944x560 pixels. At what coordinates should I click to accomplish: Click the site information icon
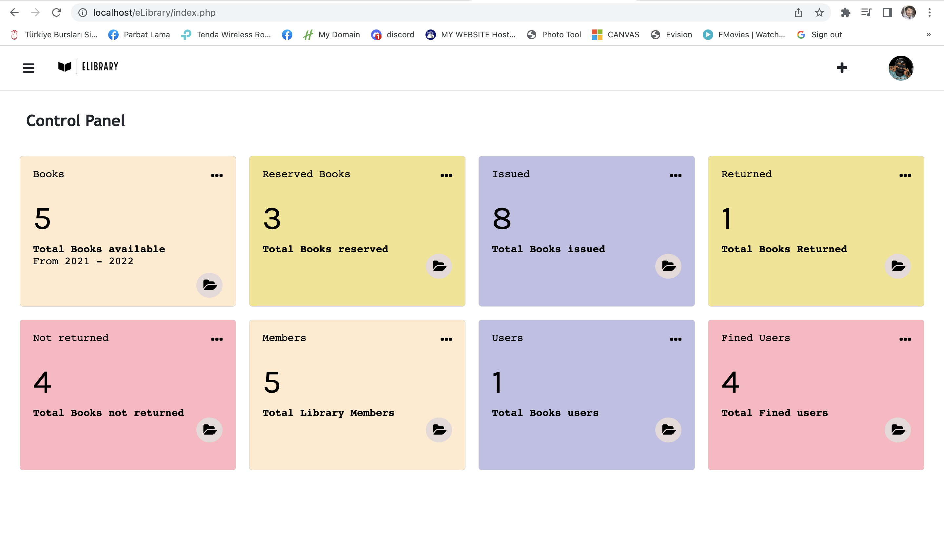pyautogui.click(x=83, y=12)
